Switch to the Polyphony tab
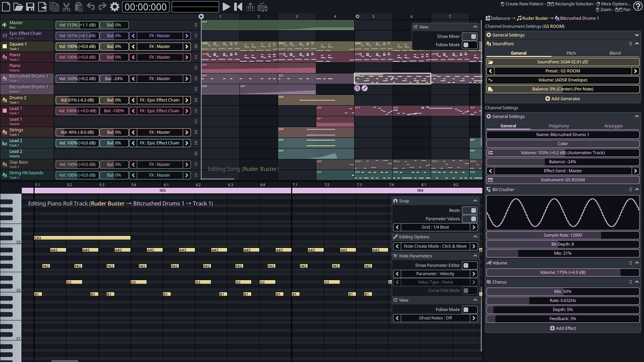Image resolution: width=644 pixels, height=362 pixels. [x=558, y=126]
